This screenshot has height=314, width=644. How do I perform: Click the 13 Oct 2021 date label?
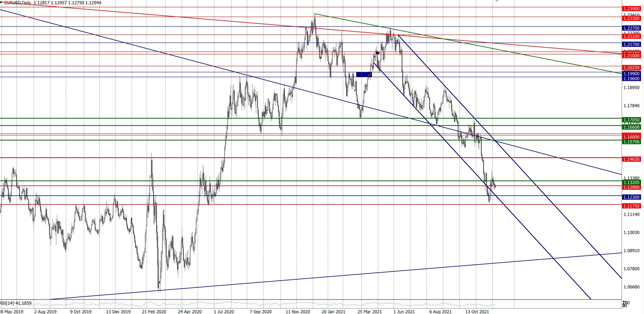[x=477, y=311]
